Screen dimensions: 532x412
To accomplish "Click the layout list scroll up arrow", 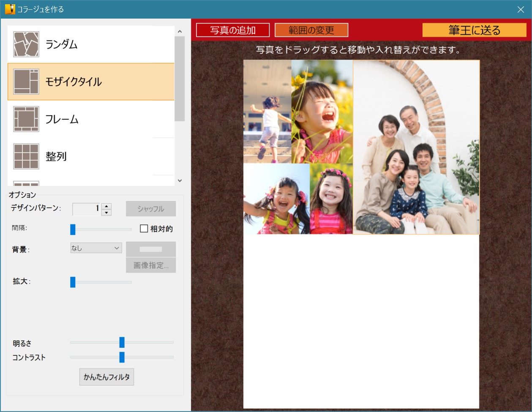I will (x=180, y=31).
